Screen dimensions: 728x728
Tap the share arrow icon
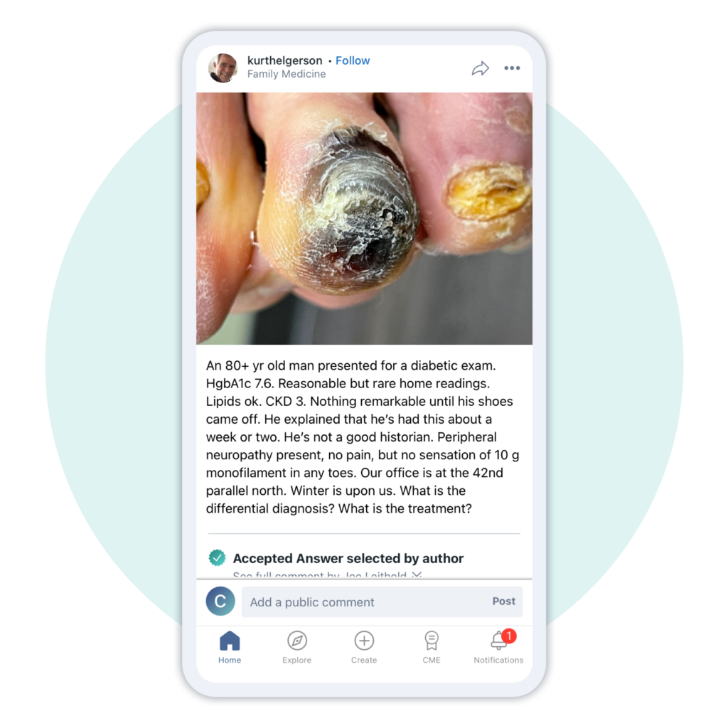click(x=480, y=68)
